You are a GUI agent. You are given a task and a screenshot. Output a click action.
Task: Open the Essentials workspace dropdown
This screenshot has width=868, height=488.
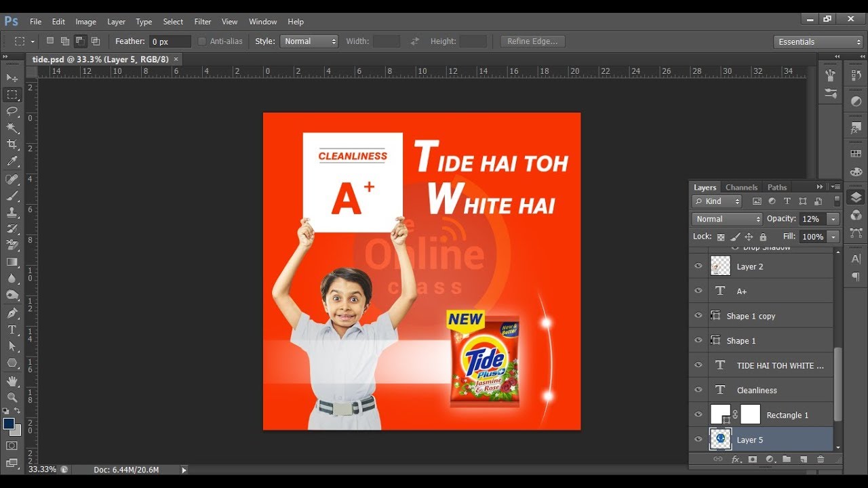818,41
